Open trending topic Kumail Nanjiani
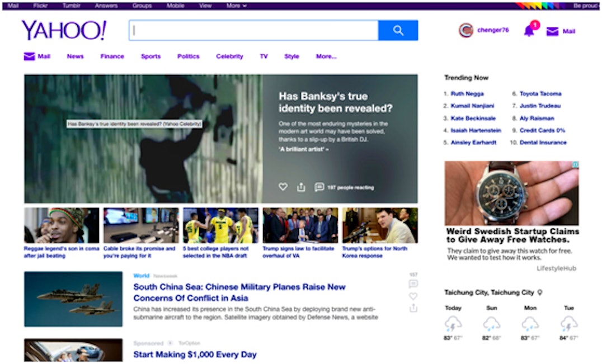The width and height of the screenshot is (602, 364). (472, 106)
